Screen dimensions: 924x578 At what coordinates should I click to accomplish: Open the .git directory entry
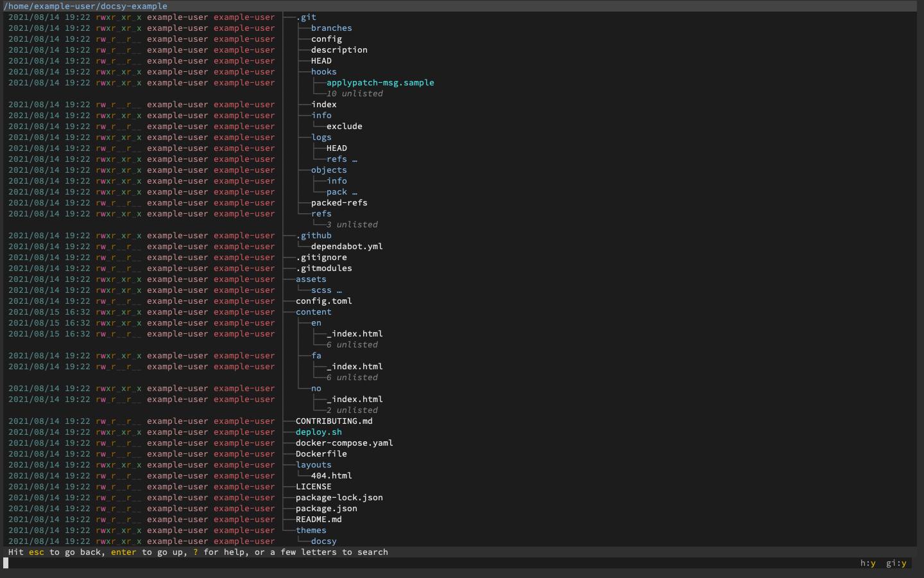pos(307,17)
